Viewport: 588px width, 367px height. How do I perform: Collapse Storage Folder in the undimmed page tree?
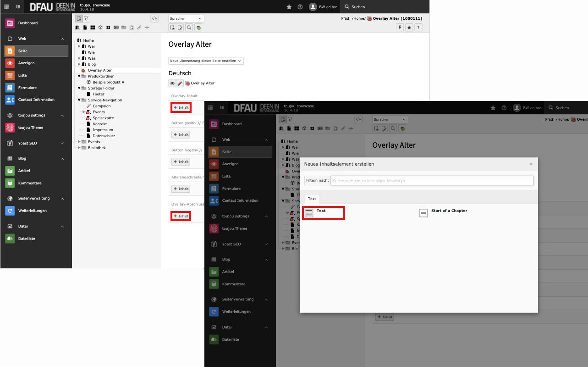pyautogui.click(x=79, y=88)
